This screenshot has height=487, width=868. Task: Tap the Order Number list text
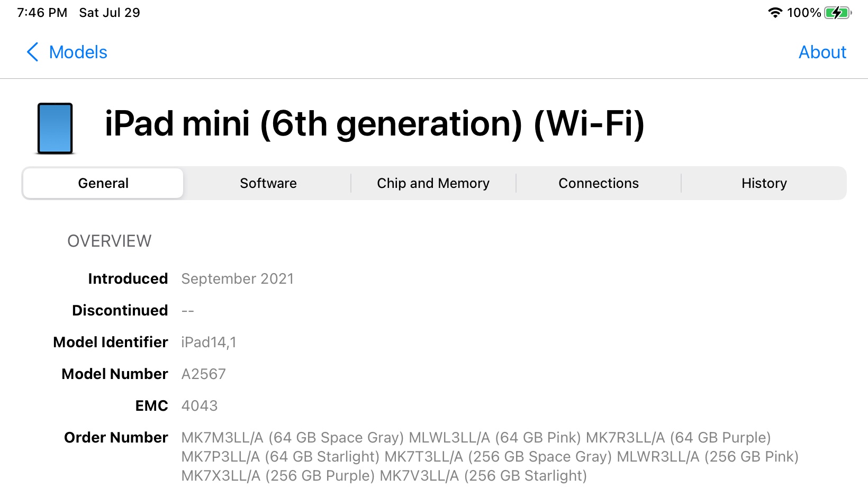click(489, 456)
